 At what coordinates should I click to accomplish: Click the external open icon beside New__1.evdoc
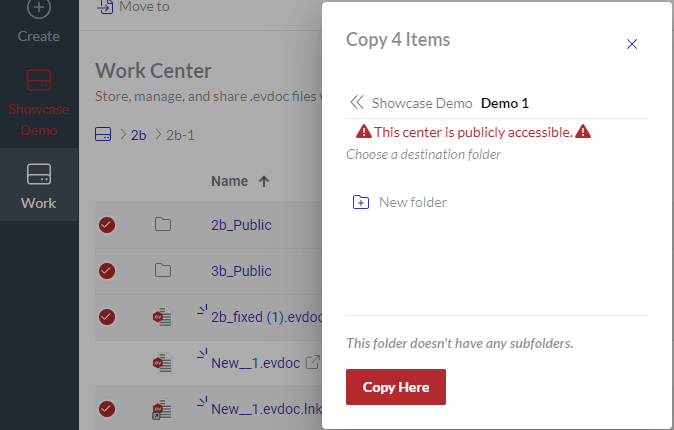click(312, 362)
